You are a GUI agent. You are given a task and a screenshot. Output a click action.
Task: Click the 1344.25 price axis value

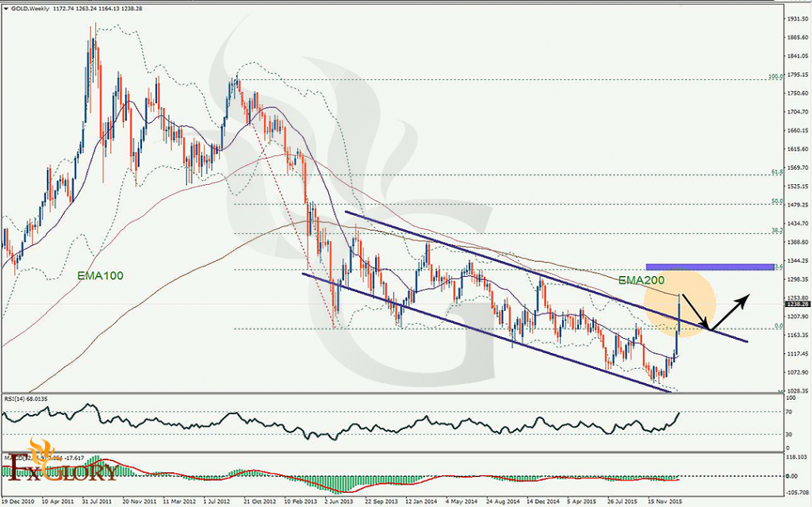[x=798, y=261]
